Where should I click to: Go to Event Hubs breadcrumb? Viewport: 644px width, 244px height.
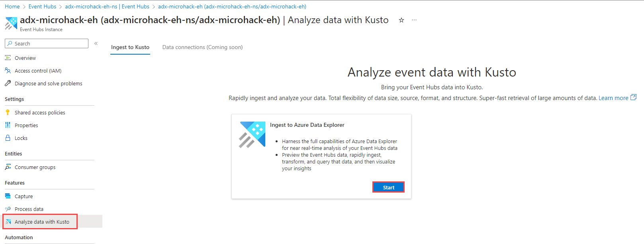click(x=42, y=6)
